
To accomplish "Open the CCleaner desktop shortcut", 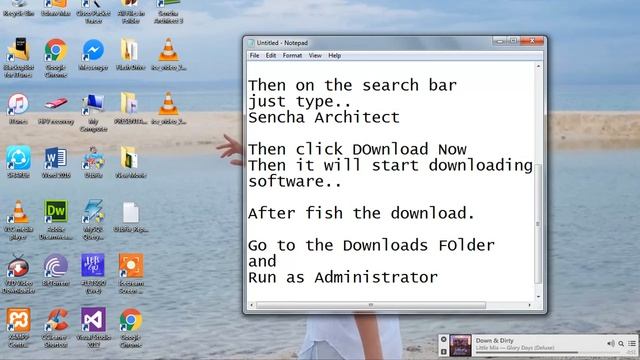I will [x=56, y=327].
